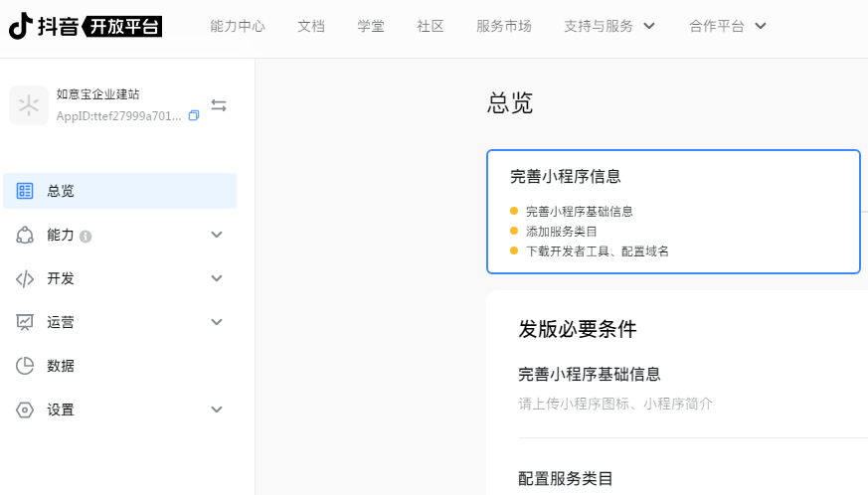Viewport: 868px width, 495px height.
Task: Click the 如意宝企业建站 app avatar thumbnail
Action: [x=29, y=105]
